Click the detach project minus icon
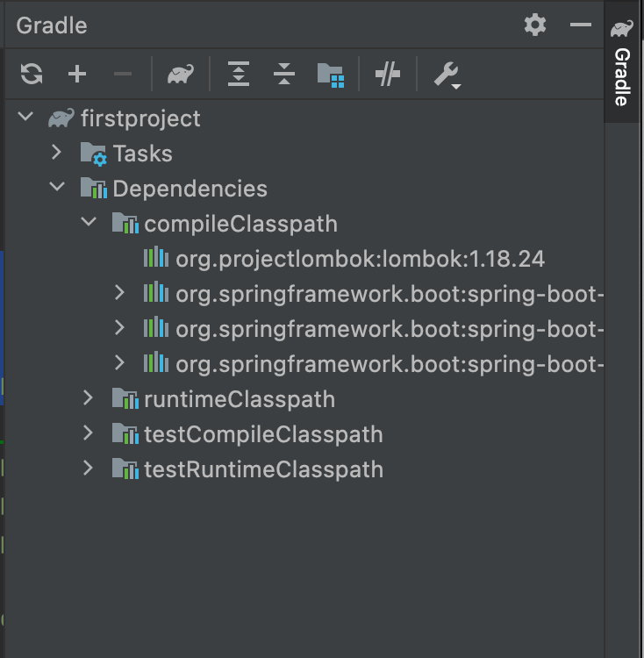Image resolution: width=644 pixels, height=658 pixels. pyautogui.click(x=123, y=74)
